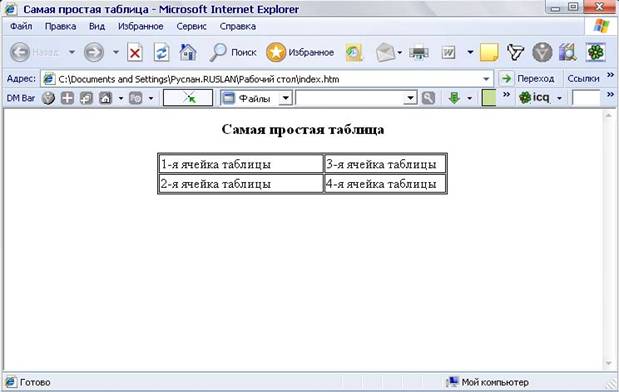Click the Mail envelope icon
Image resolution: width=619 pixels, height=392 pixels.
[x=385, y=53]
